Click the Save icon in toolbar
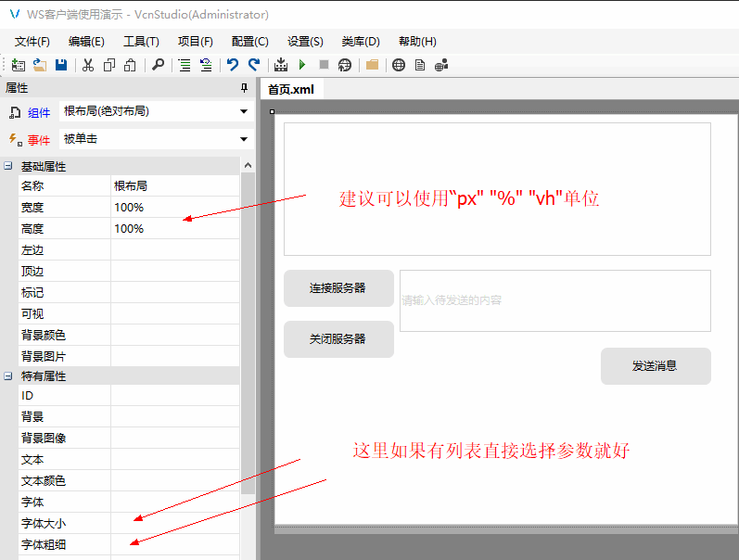Image resolution: width=739 pixels, height=560 pixels. point(61,65)
